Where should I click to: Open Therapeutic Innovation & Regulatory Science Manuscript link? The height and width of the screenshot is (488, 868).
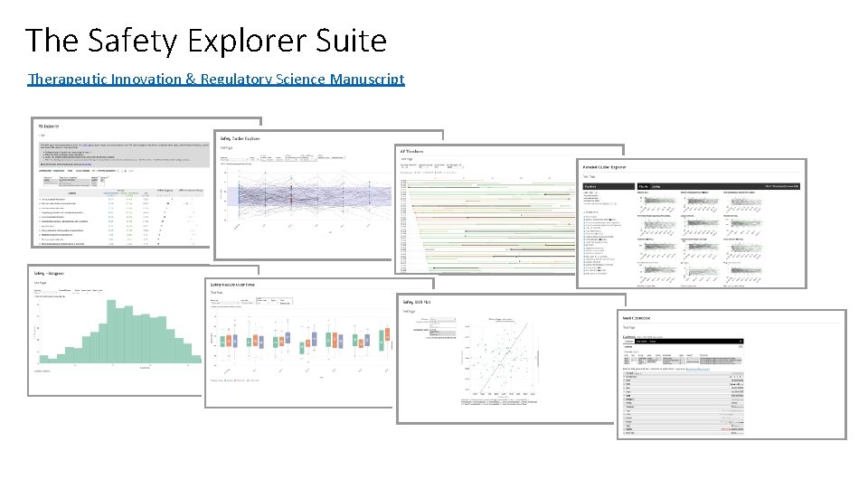pyautogui.click(x=216, y=80)
